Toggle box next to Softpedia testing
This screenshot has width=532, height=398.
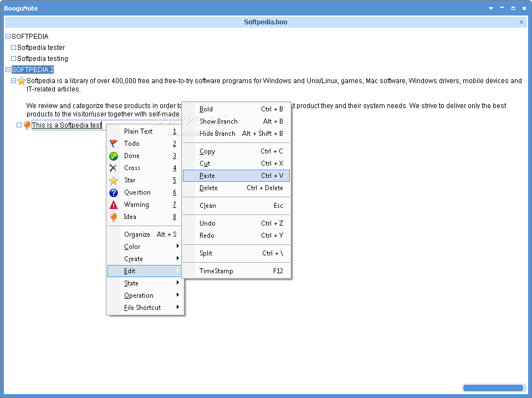pyautogui.click(x=13, y=58)
